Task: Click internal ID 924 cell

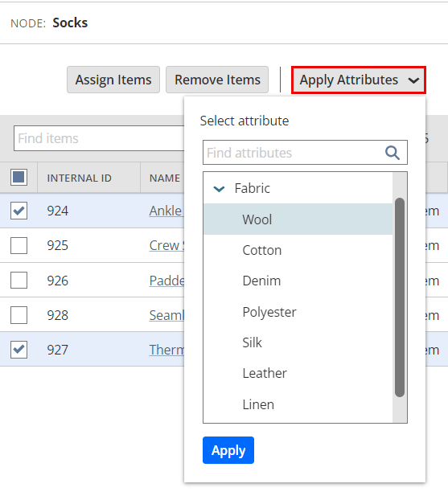Action: (58, 211)
